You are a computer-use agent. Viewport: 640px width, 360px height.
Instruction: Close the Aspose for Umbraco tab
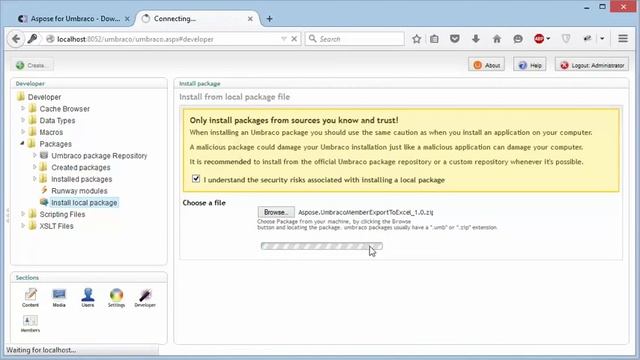tap(127, 19)
